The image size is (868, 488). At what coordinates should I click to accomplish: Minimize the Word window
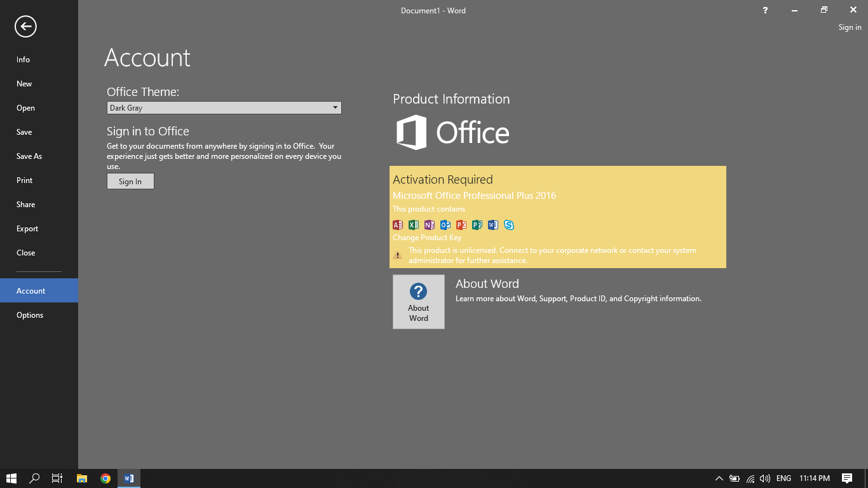(x=794, y=10)
